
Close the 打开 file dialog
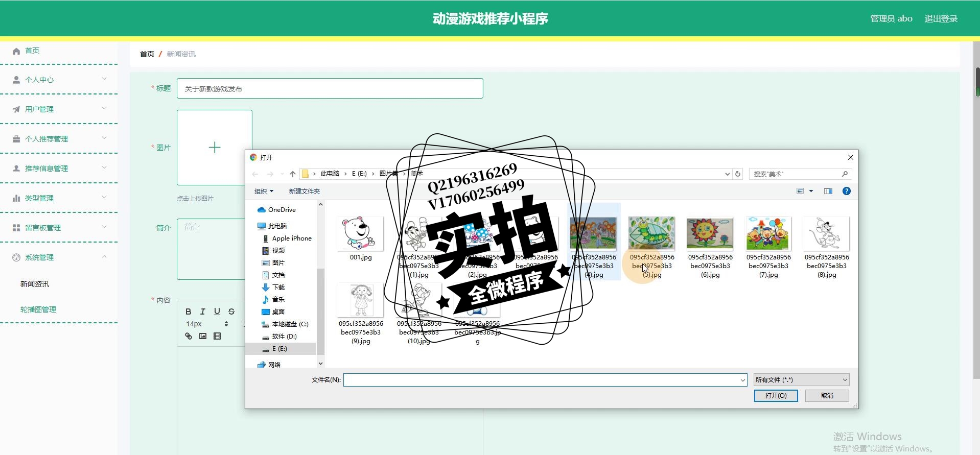(850, 157)
